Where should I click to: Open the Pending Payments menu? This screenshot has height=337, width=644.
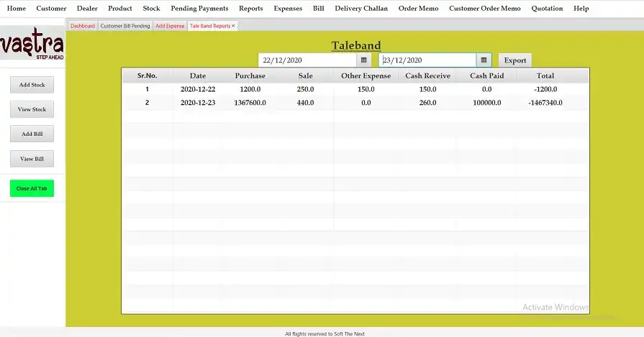click(199, 9)
